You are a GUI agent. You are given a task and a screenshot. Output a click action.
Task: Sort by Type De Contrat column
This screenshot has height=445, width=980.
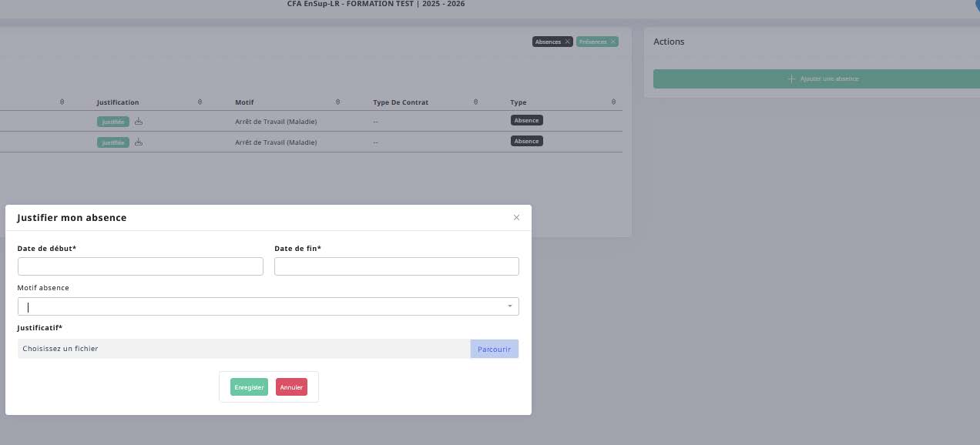[475, 102]
